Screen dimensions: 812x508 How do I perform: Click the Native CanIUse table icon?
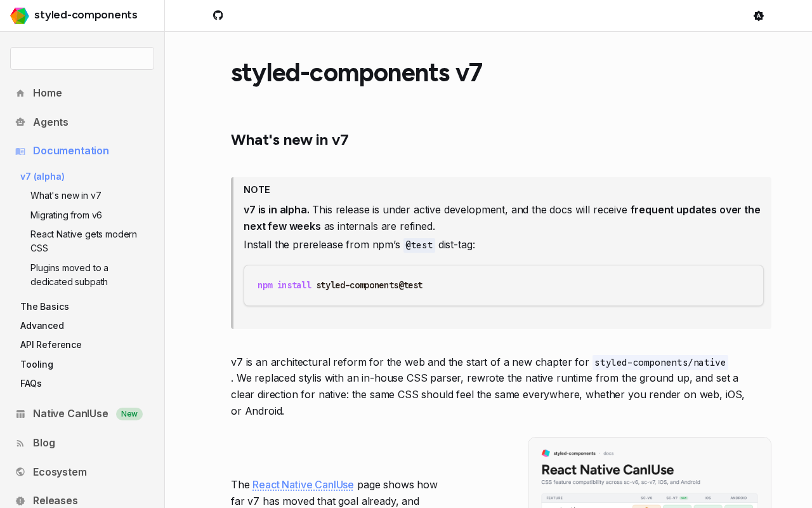coord(20,414)
